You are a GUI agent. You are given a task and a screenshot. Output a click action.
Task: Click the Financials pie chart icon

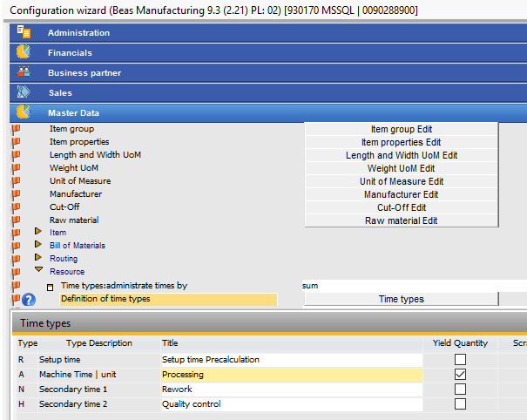pos(24,52)
